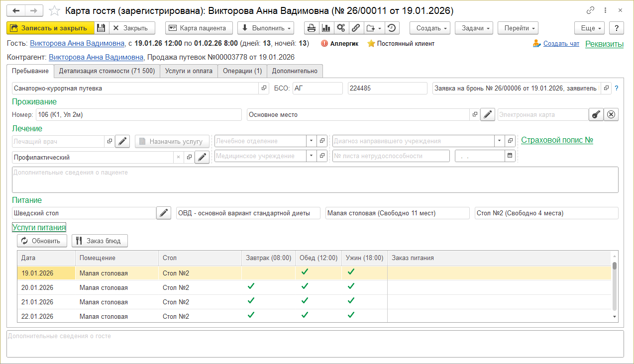Open the bar chart reports icon
The image size is (634, 364).
326,28
